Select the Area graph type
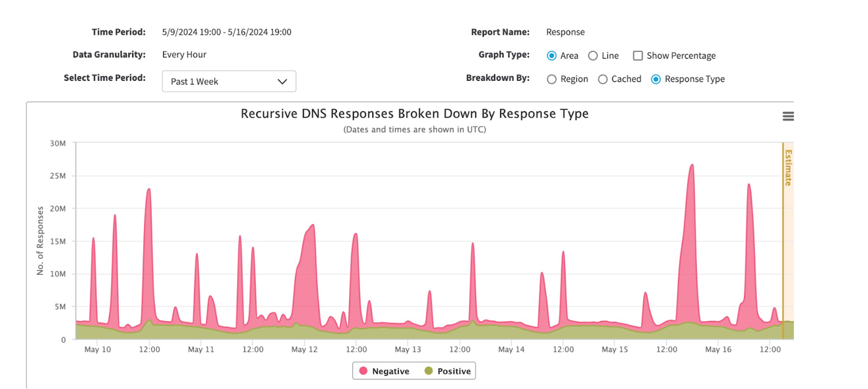Screen dimensions: 868x389 click(552, 56)
